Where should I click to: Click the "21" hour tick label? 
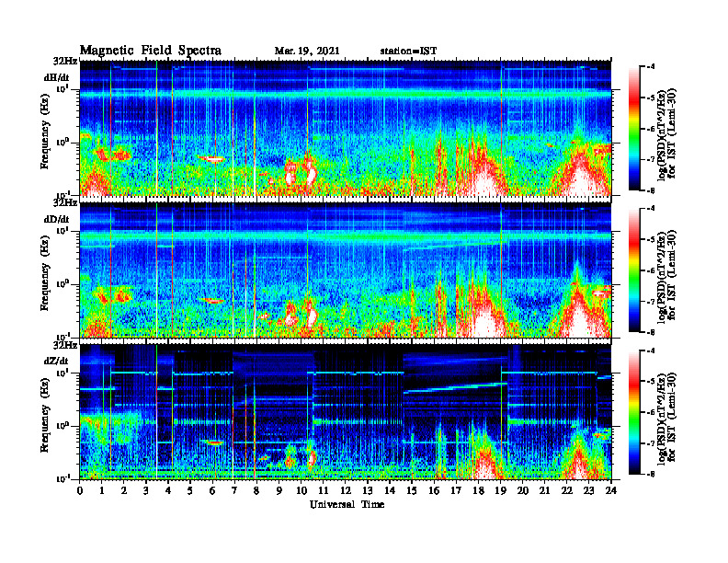point(544,490)
